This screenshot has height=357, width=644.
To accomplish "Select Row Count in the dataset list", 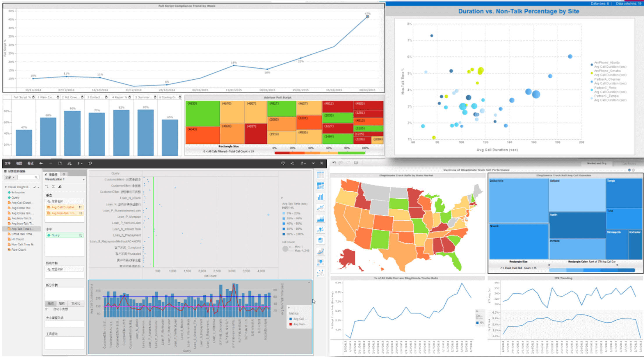I will tap(17, 250).
